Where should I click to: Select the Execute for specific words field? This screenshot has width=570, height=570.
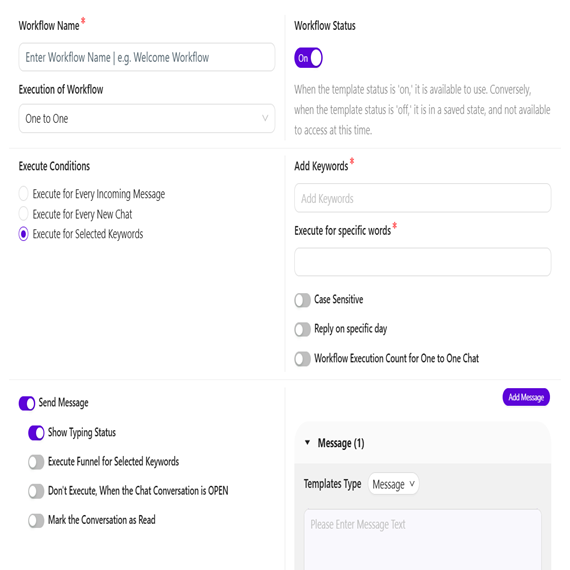(422, 262)
